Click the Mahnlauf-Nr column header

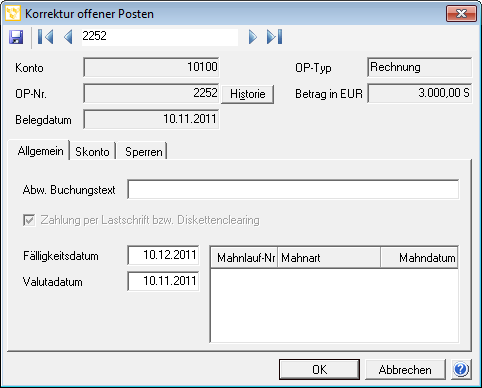coord(244,258)
